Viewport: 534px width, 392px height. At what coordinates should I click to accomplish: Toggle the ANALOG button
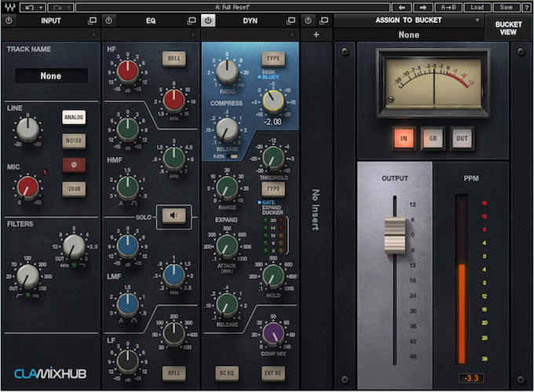[x=74, y=117]
